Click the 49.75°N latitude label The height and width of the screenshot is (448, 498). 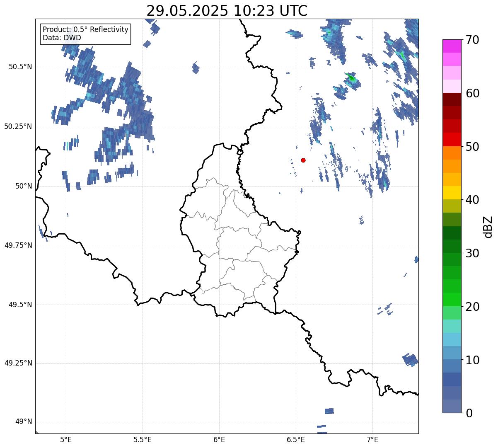pyautogui.click(x=18, y=245)
